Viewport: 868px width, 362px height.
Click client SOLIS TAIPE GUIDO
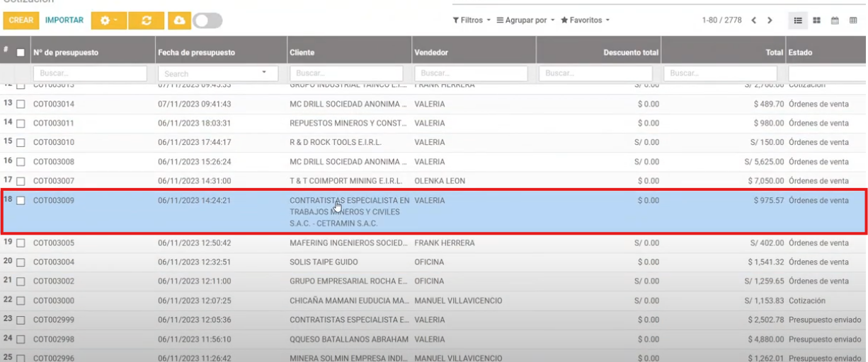(x=324, y=262)
